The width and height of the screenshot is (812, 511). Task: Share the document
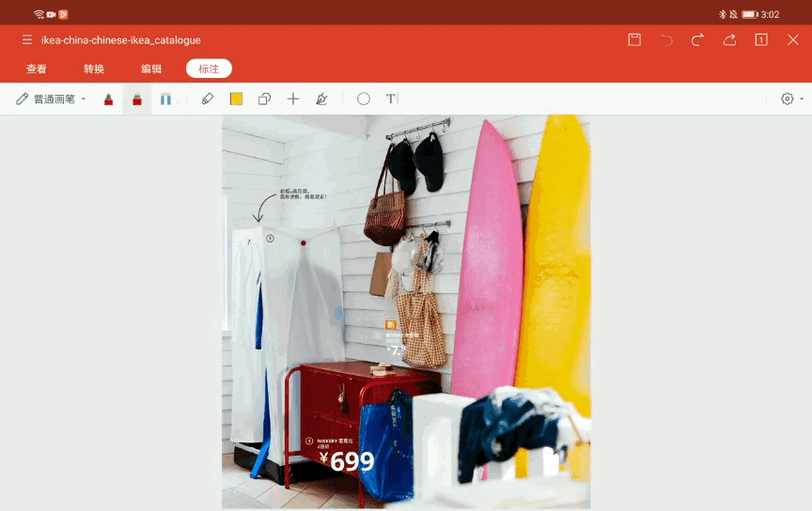pos(729,40)
